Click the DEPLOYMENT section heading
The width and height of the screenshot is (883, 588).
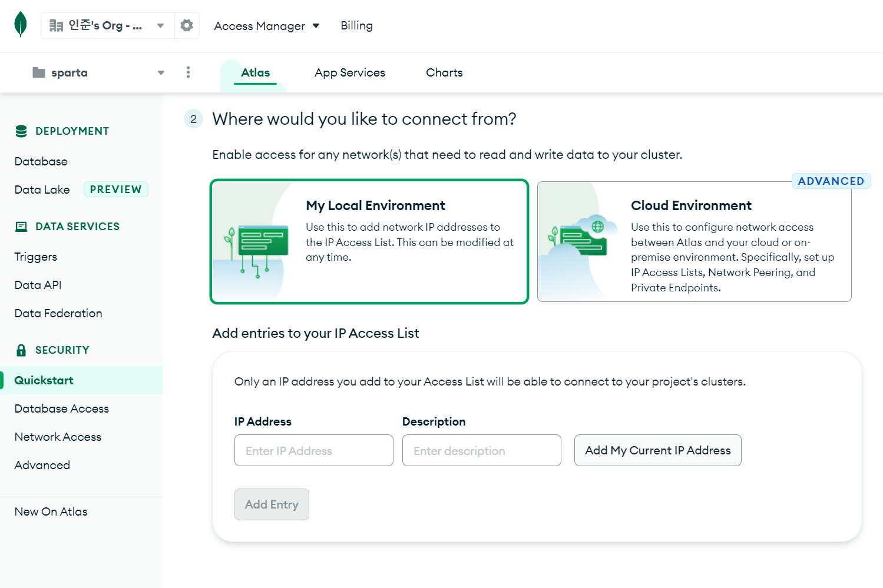click(72, 131)
